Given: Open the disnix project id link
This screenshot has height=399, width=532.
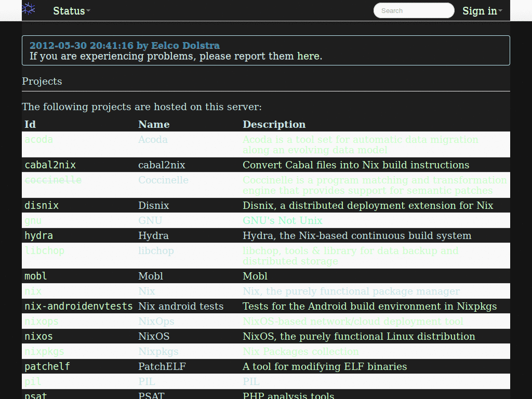Looking at the screenshot, I should point(42,205).
